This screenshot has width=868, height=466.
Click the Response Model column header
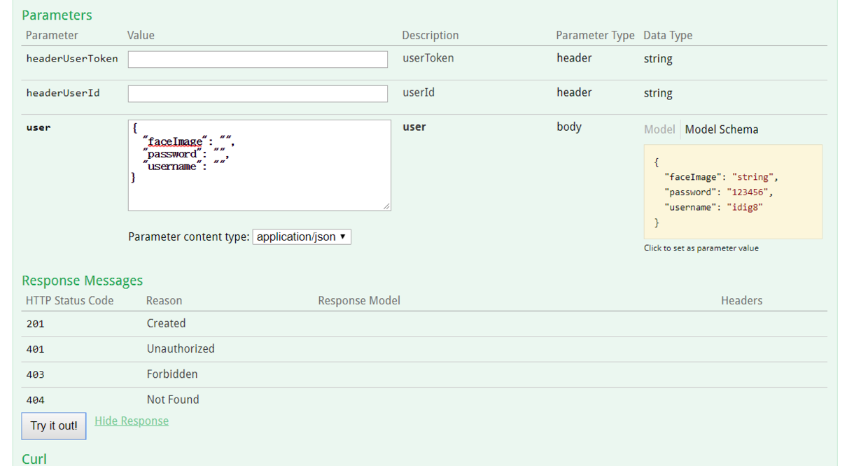click(359, 301)
